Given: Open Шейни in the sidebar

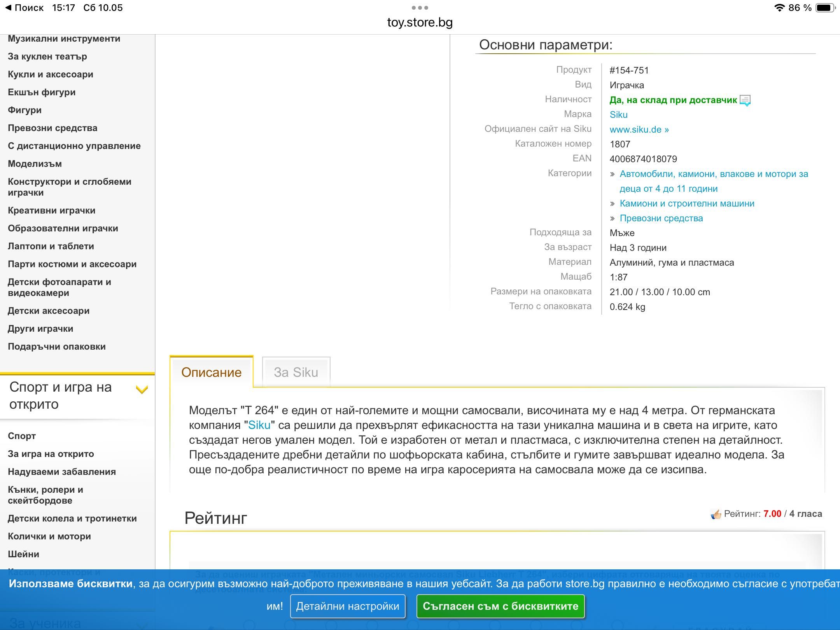Looking at the screenshot, I should [x=23, y=554].
